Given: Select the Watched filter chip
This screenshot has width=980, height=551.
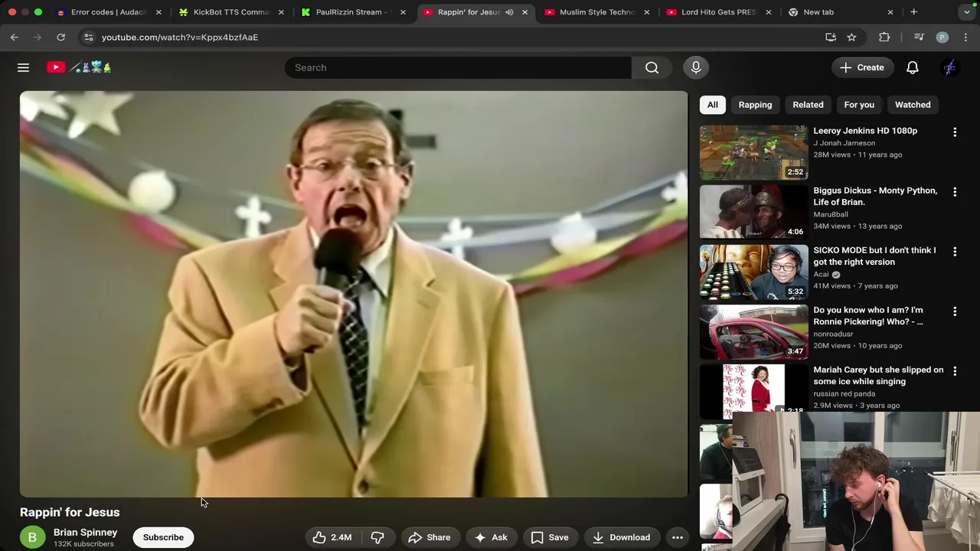Looking at the screenshot, I should (913, 105).
